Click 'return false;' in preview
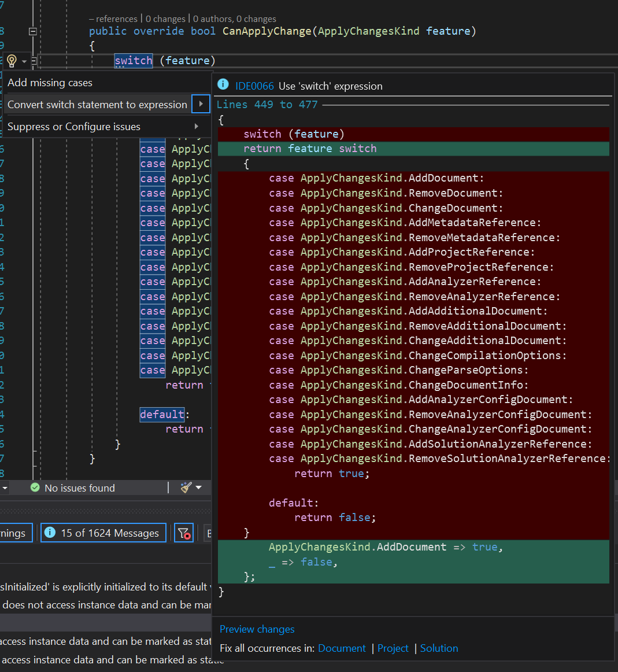 tap(335, 518)
